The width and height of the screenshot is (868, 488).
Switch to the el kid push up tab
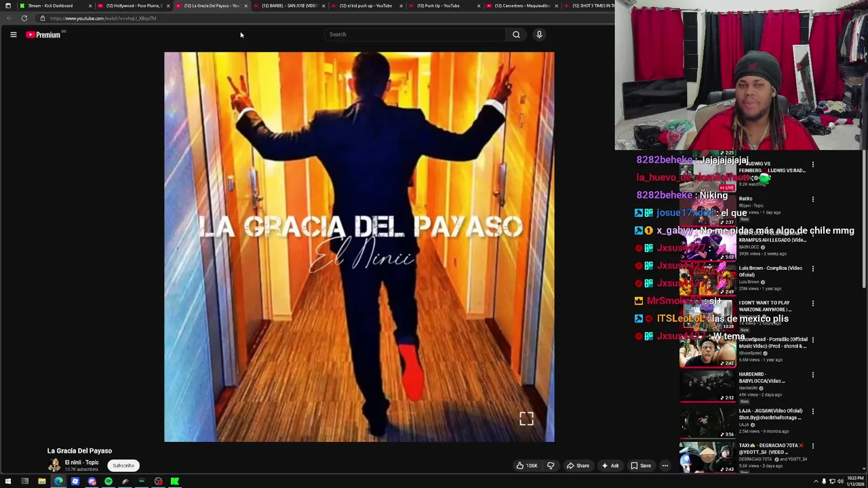(366, 5)
